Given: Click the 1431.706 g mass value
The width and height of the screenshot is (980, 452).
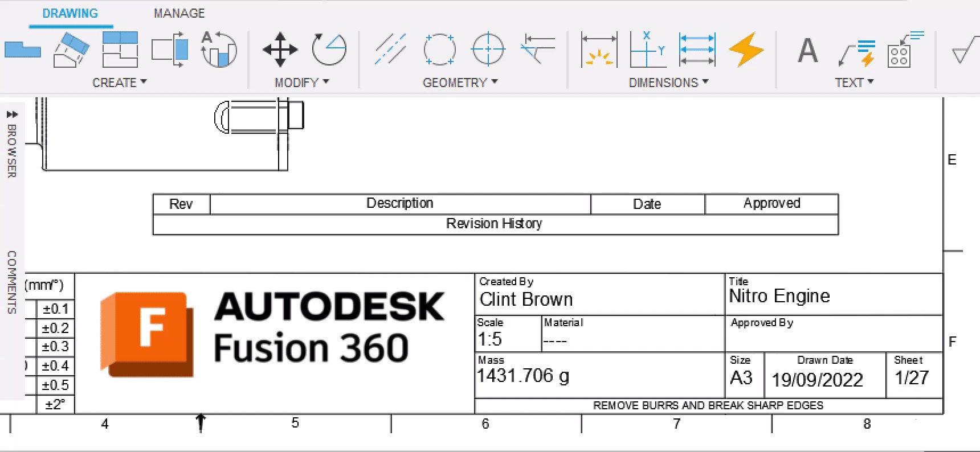Looking at the screenshot, I should coord(522,376).
